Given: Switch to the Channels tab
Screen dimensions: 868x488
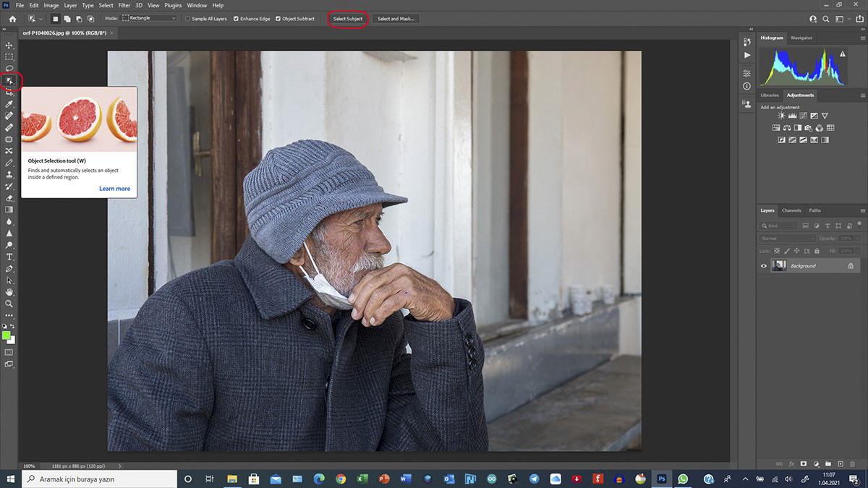Looking at the screenshot, I should (x=791, y=210).
